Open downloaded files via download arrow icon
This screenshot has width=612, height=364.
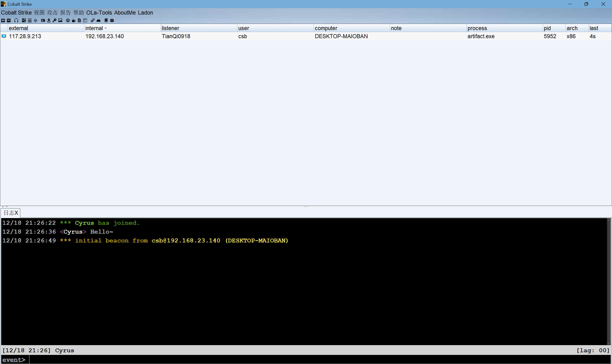coord(49,20)
